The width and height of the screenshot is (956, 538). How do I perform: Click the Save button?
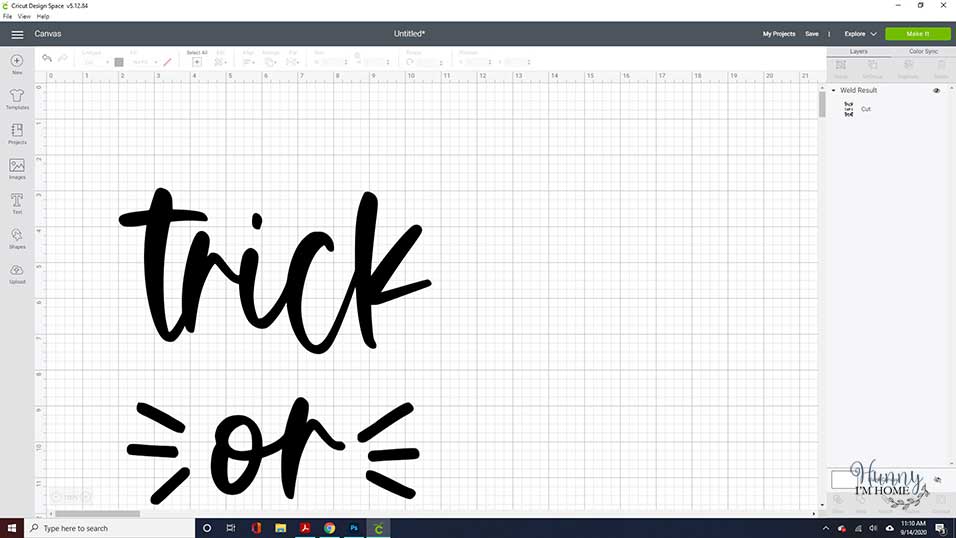[x=812, y=34]
